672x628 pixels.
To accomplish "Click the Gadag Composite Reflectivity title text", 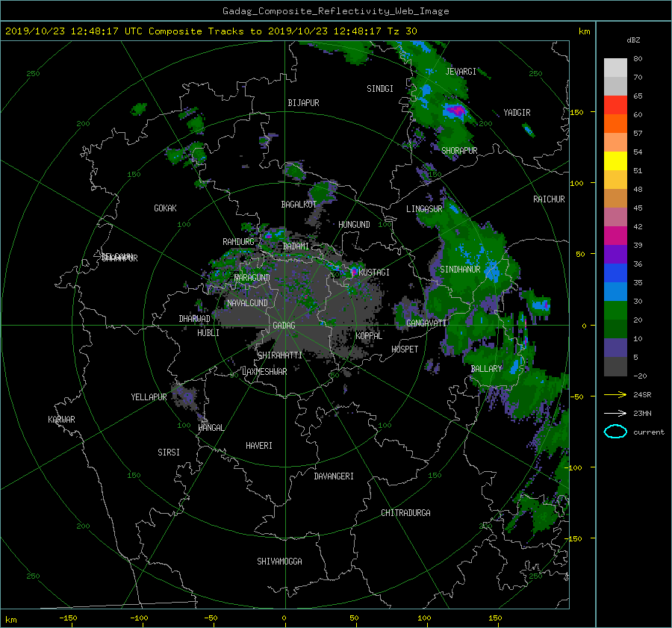I will pos(335,11).
